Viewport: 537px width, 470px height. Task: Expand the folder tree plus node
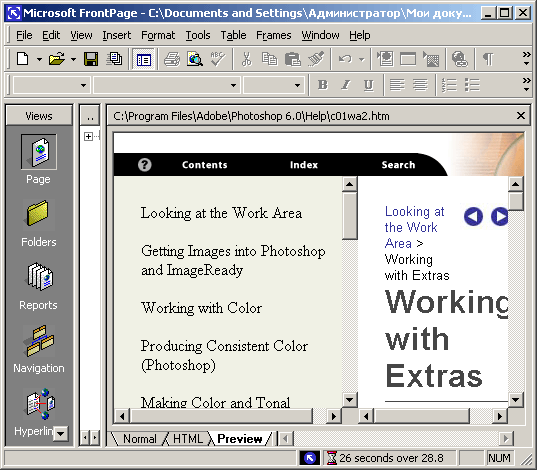coord(88,136)
